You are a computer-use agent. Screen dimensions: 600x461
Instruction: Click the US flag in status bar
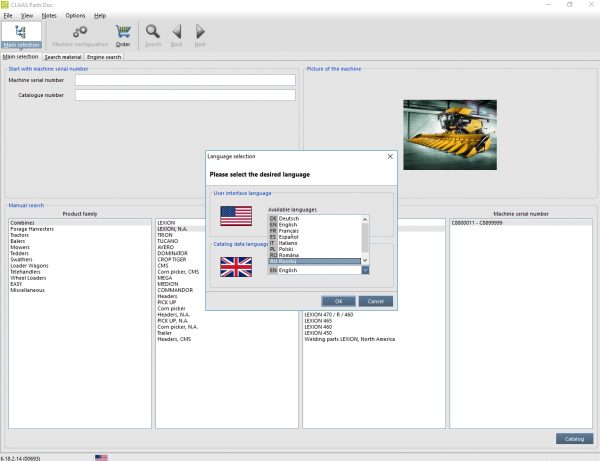point(101,458)
